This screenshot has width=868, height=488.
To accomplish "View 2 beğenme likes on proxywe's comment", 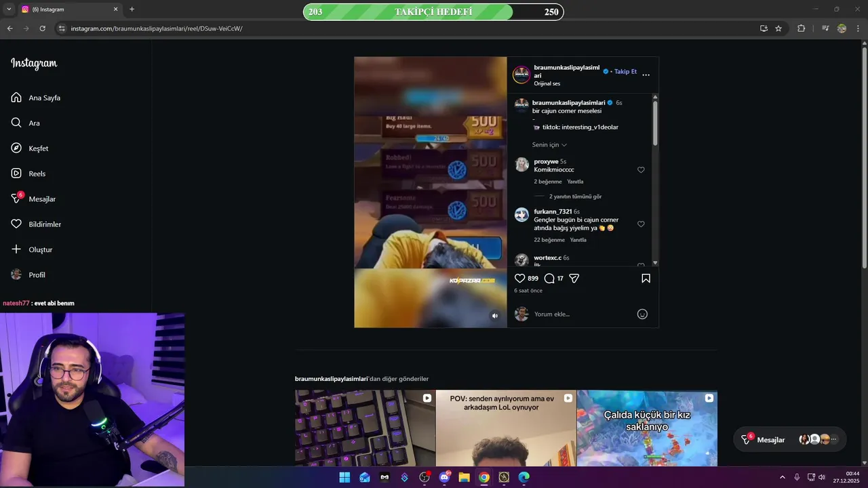I will point(548,182).
